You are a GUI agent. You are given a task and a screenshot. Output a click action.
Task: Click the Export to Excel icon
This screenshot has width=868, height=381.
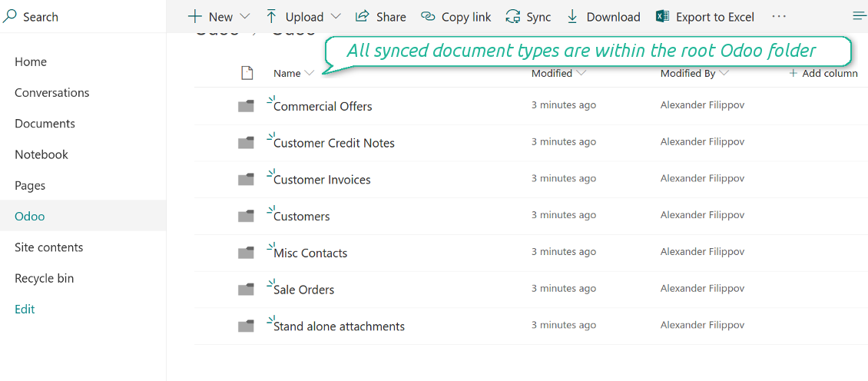coord(662,17)
